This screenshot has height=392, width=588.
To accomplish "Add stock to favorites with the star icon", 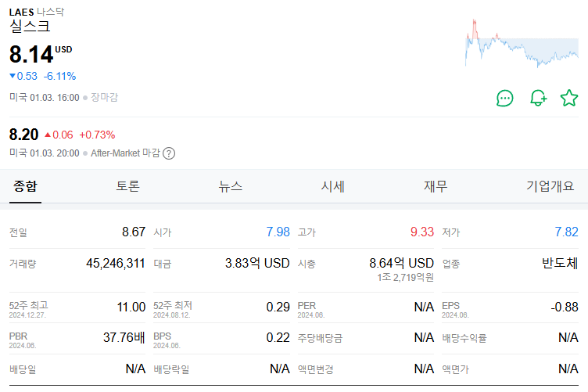I will [569, 98].
